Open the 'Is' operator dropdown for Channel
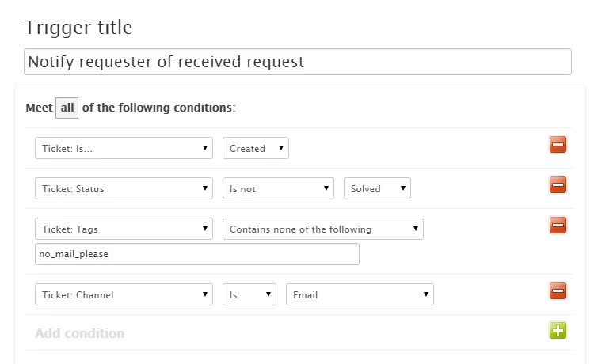 point(249,295)
